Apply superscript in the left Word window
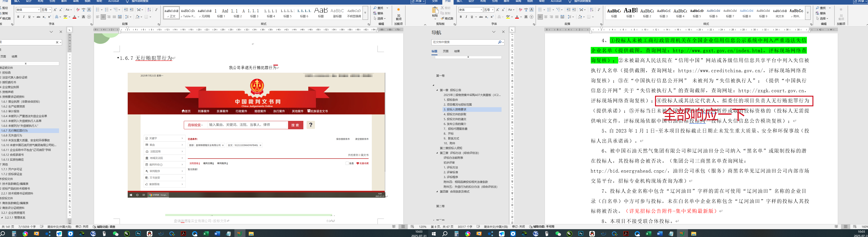Viewport: 868px width, 237px height. point(50,17)
